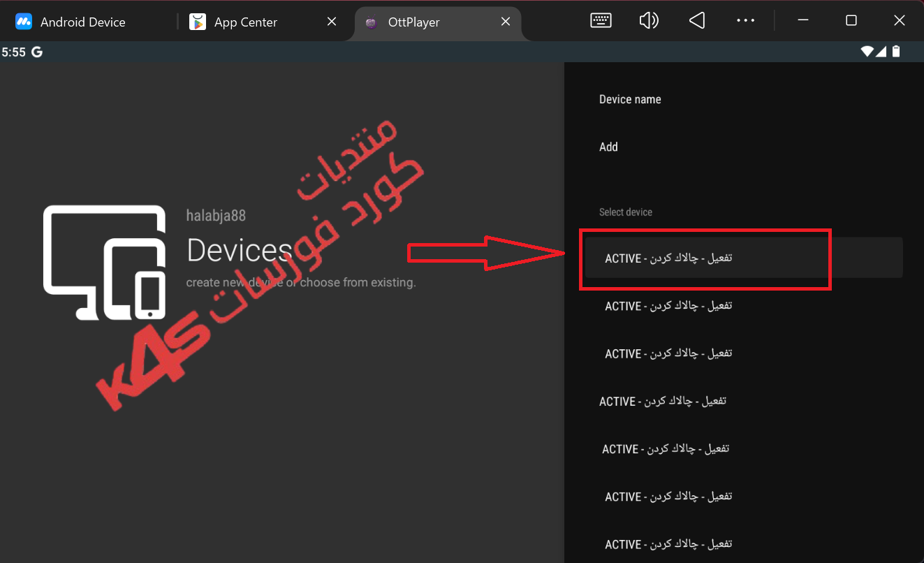924x563 pixels.
Task: Select the highlighted ACTIVE device row
Action: click(744, 258)
